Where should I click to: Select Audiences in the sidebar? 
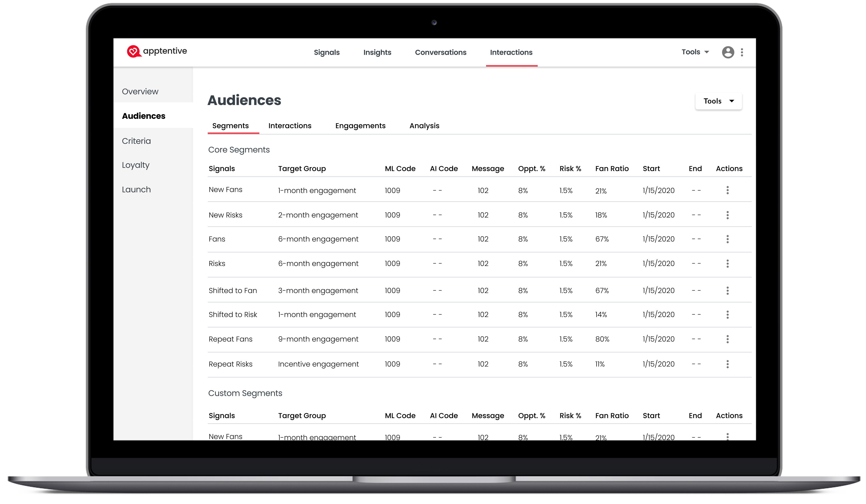[143, 116]
